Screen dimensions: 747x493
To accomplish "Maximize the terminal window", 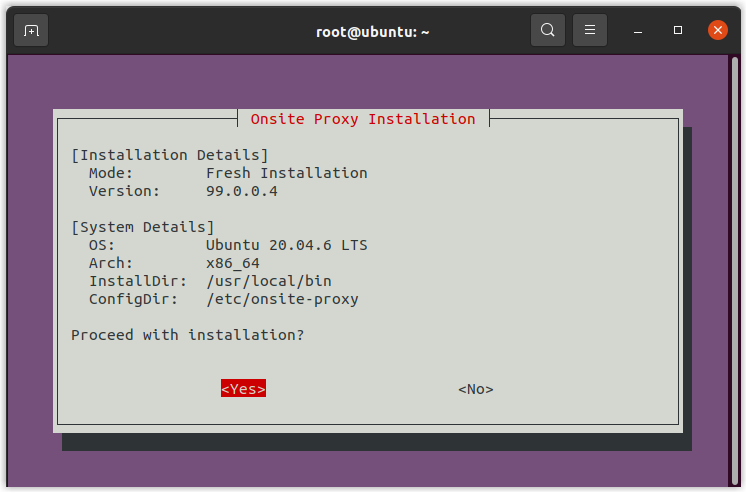I will [x=678, y=31].
